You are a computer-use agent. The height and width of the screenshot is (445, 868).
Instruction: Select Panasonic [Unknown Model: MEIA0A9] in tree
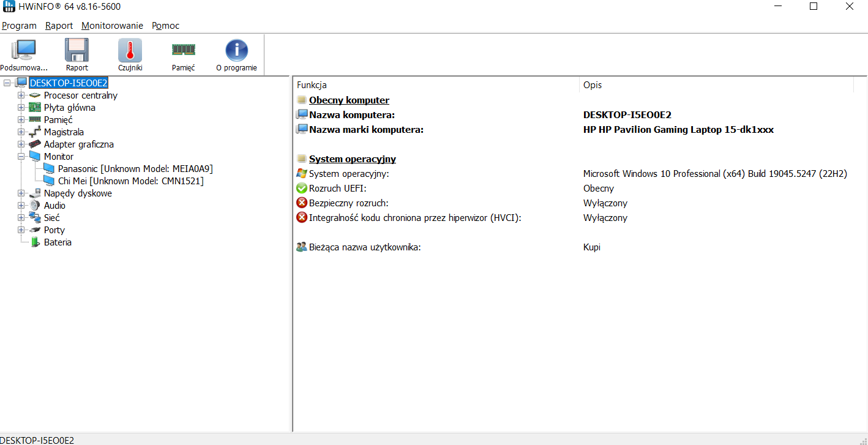pyautogui.click(x=135, y=169)
